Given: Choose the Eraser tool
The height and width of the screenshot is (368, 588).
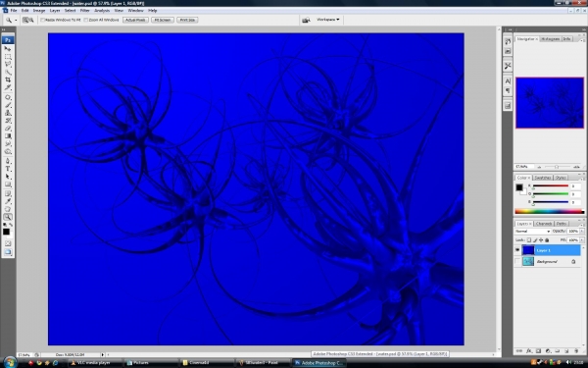Looking at the screenshot, I should click(x=8, y=129).
